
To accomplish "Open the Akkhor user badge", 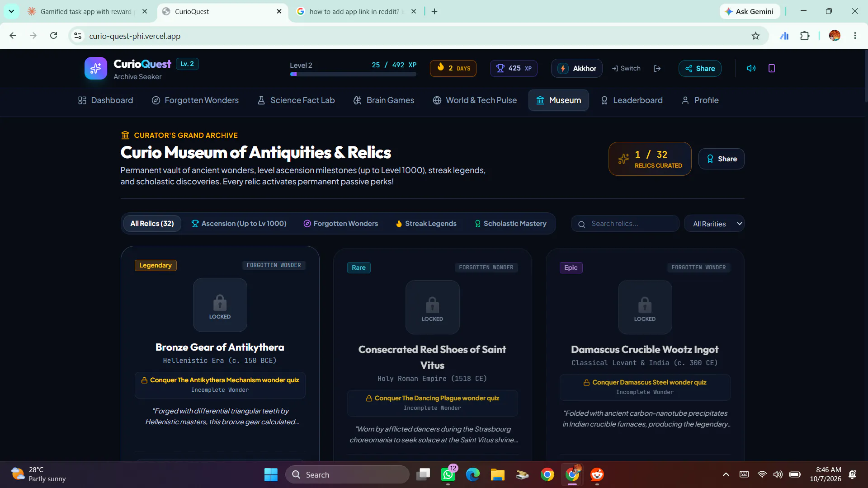I will point(577,68).
